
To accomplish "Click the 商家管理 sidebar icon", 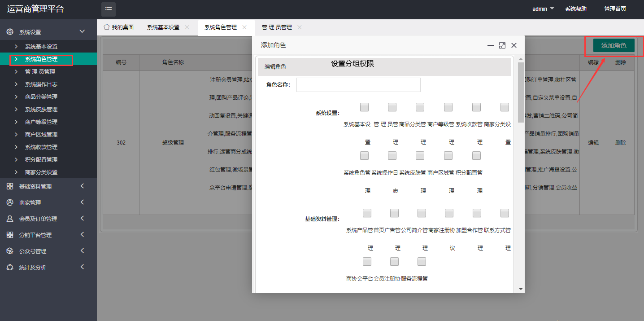I will pos(10,202).
